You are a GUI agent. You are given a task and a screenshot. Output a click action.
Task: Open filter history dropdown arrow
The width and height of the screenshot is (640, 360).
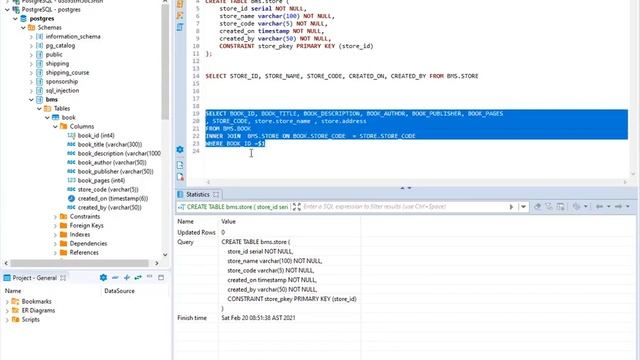[x=523, y=207]
